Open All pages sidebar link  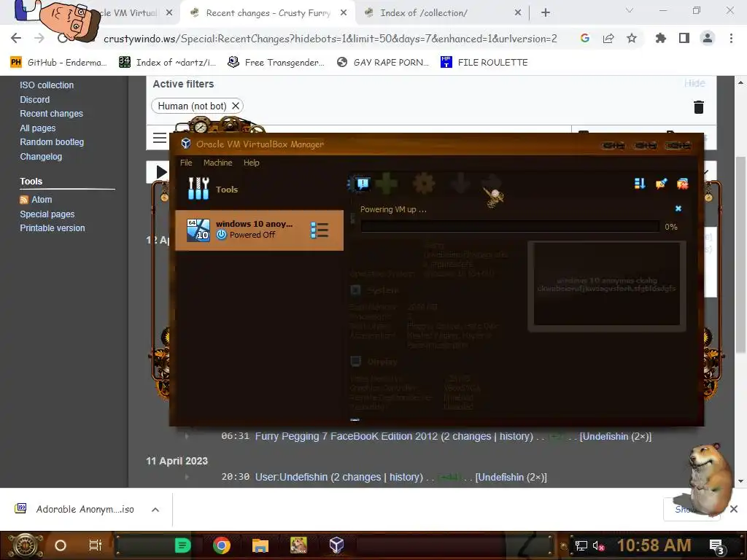point(38,128)
